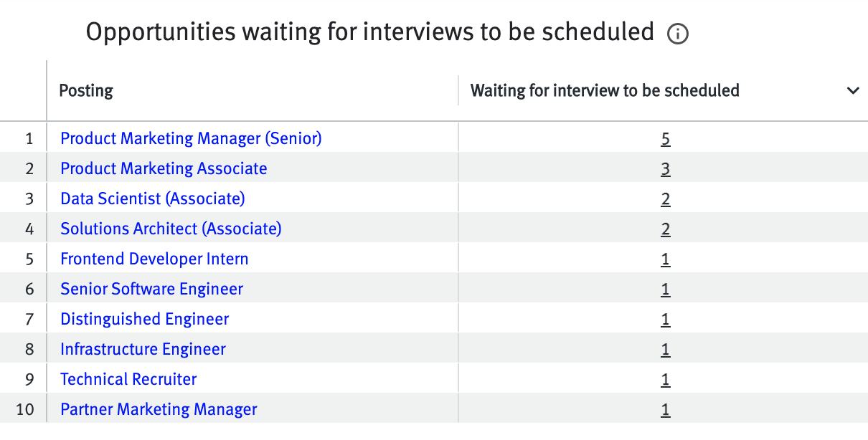
Task: Click the count of 5 waiting candidates
Action: tap(665, 138)
